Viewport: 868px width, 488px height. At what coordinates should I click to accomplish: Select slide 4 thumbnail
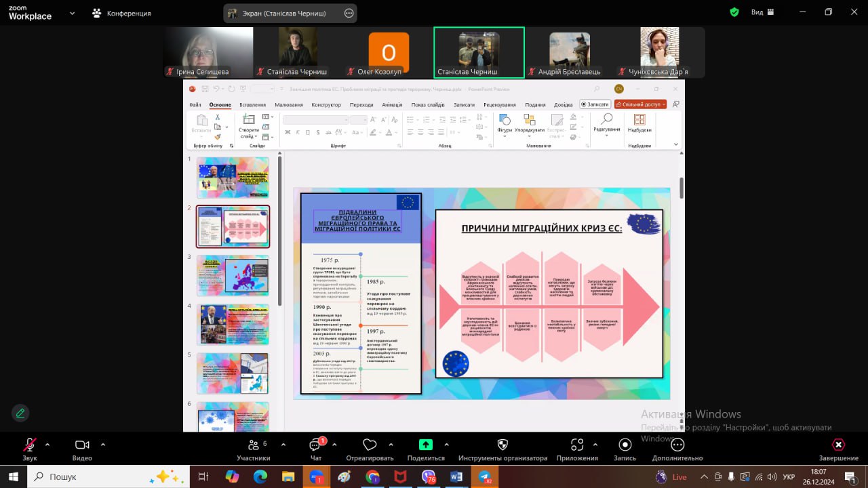point(233,324)
